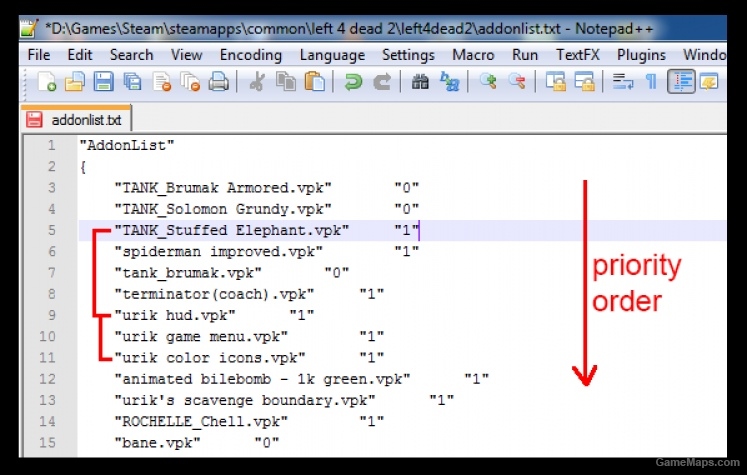Click "urik game menu.vpk" text
The image size is (747, 475).
(x=201, y=336)
